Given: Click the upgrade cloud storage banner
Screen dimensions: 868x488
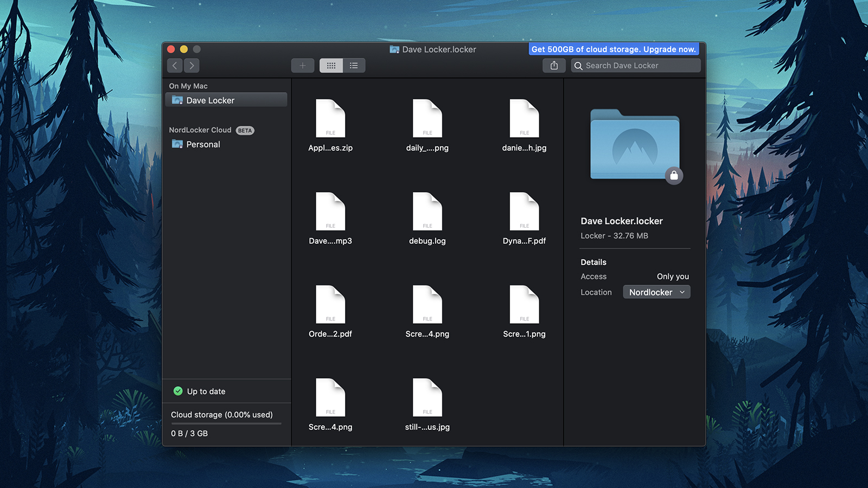Looking at the screenshot, I should tap(614, 49).
